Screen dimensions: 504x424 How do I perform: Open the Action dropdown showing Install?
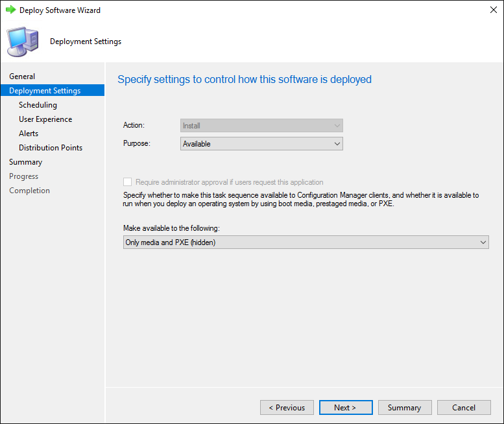coord(261,126)
